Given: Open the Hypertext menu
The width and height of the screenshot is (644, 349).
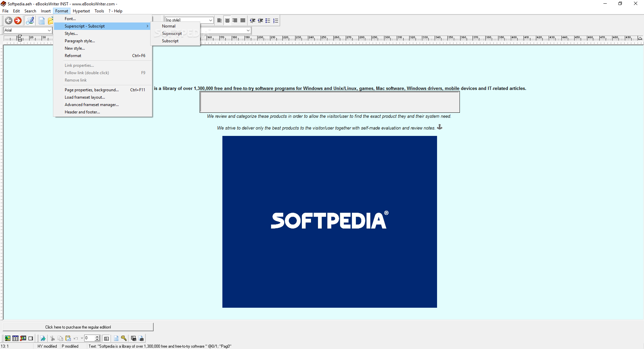Looking at the screenshot, I should tap(81, 11).
